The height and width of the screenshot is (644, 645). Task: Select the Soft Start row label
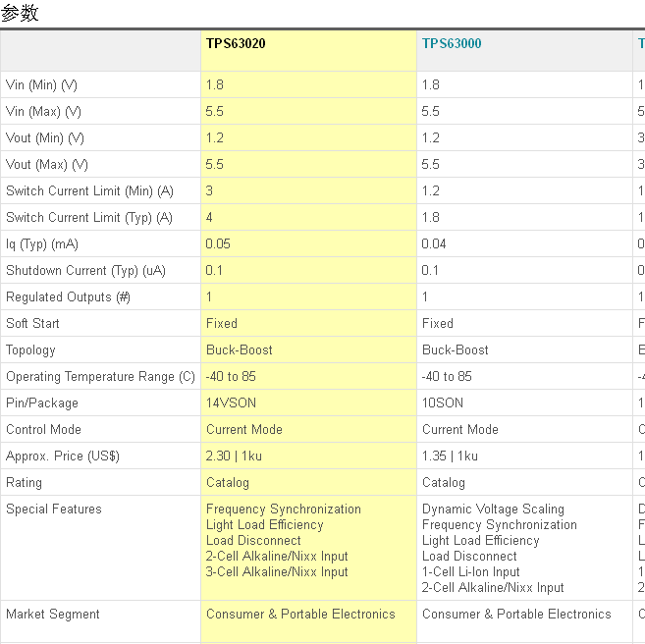(x=32, y=323)
